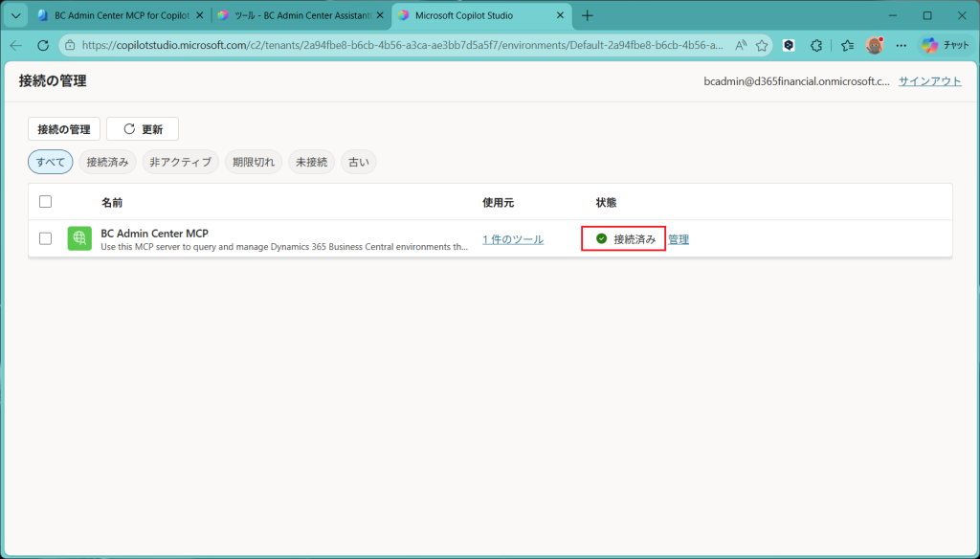This screenshot has height=559, width=980.
Task: Click the browser refresh icon
Action: click(42, 45)
